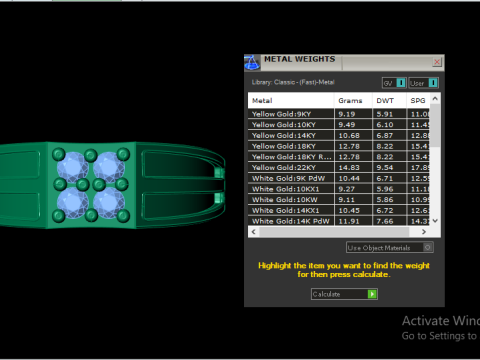
Task: Close the Metal Weights dialog
Action: click(x=437, y=62)
